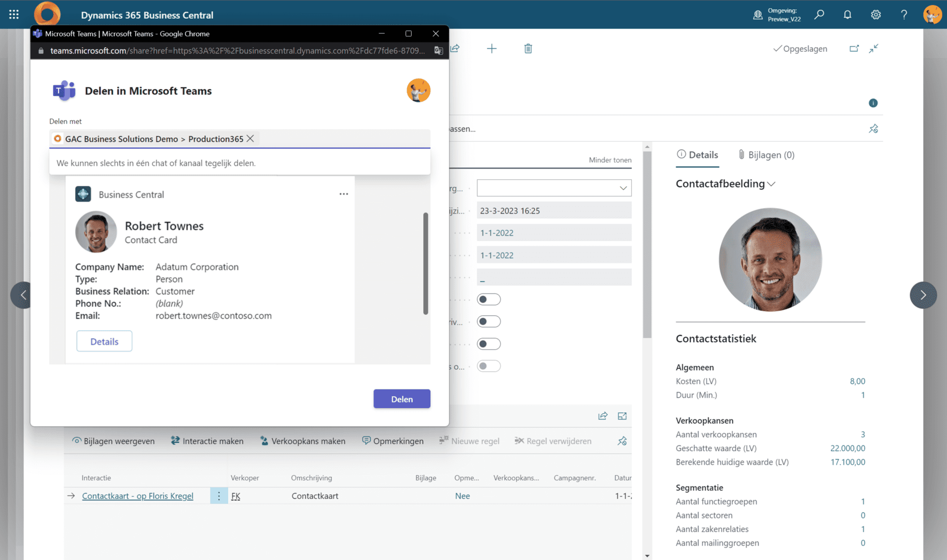The image size is (947, 560).
Task: Click the Nee cell in Contactkaart row
Action: tap(462, 496)
